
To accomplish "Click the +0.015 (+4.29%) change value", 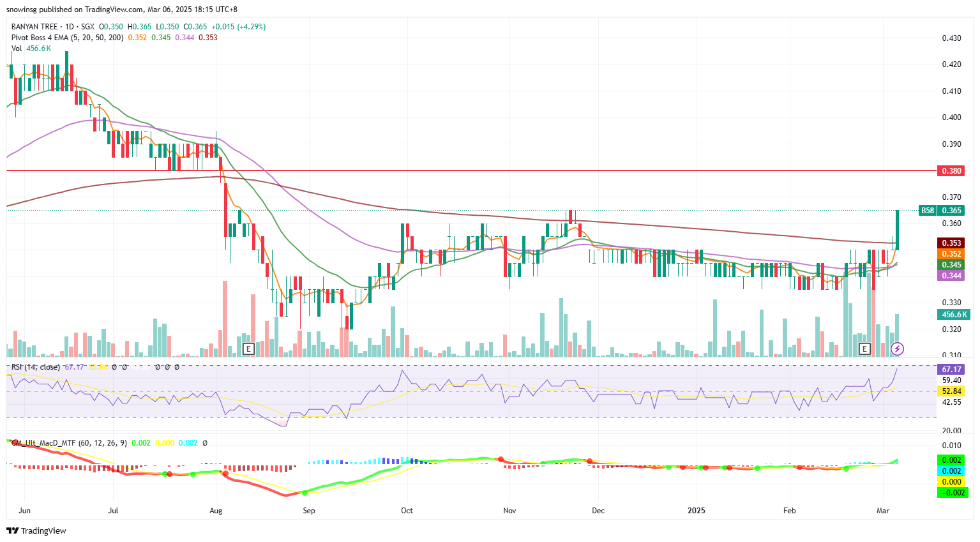I will (x=239, y=27).
